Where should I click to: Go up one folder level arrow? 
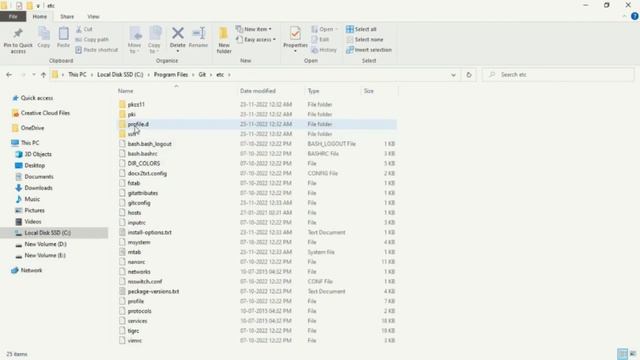43,75
